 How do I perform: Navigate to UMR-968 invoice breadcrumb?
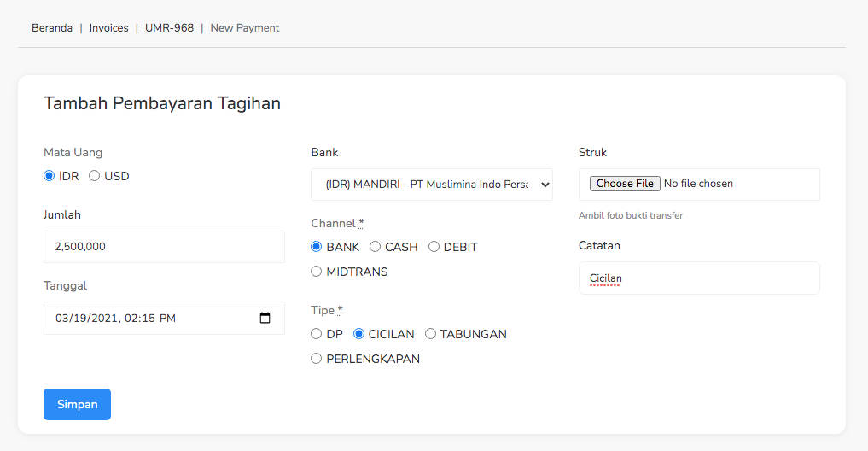(169, 28)
